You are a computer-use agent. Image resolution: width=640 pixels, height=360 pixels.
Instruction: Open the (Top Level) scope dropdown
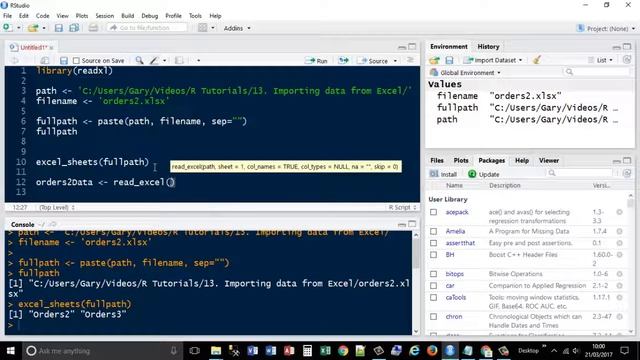[57, 207]
